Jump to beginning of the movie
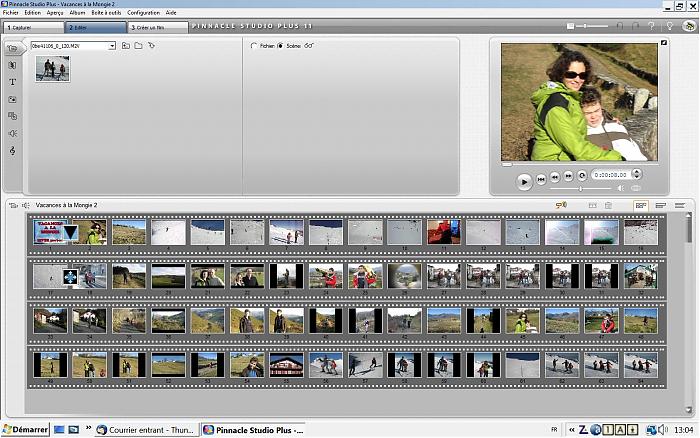The width and height of the screenshot is (700, 438). click(x=541, y=179)
